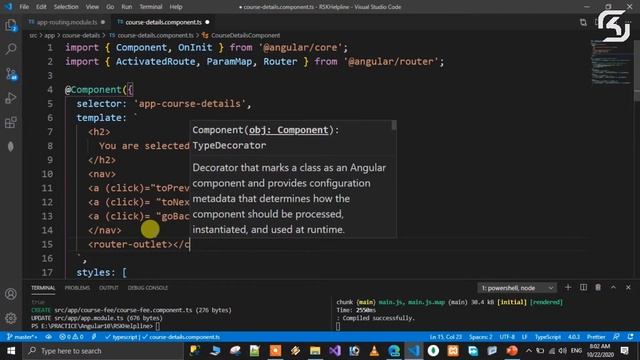The image size is (640, 360).
Task: Click course-details folder breadcrumb
Action: click(x=81, y=36)
